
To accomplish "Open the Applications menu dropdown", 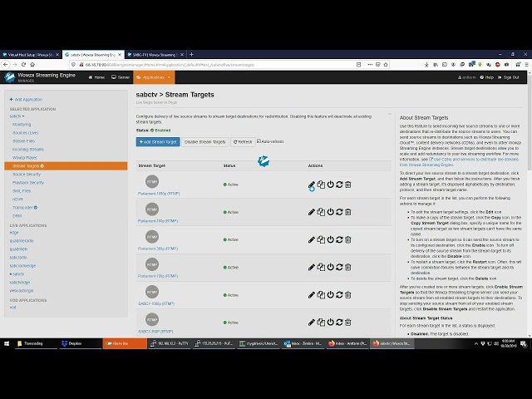I will 154,77.
